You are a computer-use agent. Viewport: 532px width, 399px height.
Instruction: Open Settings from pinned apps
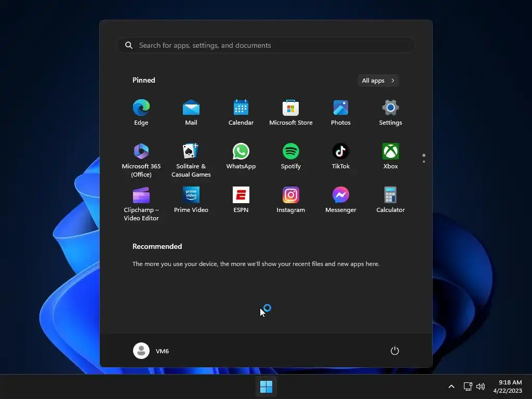pos(391,113)
